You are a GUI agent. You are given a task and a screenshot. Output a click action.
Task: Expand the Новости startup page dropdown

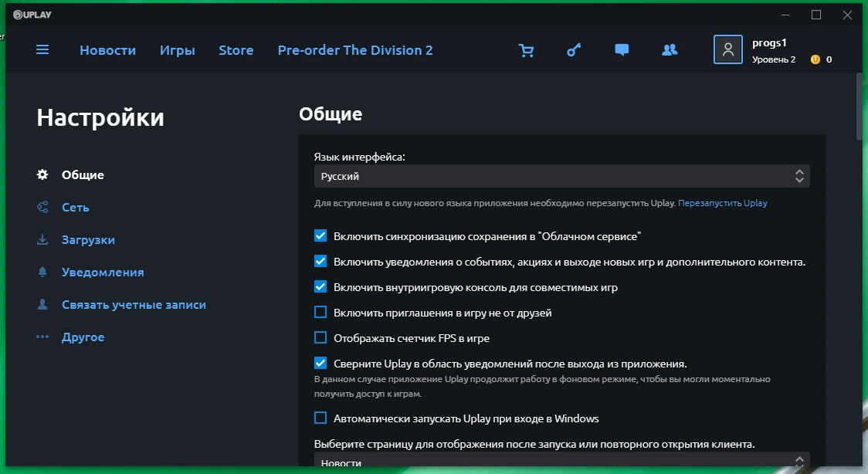pyautogui.click(x=562, y=460)
